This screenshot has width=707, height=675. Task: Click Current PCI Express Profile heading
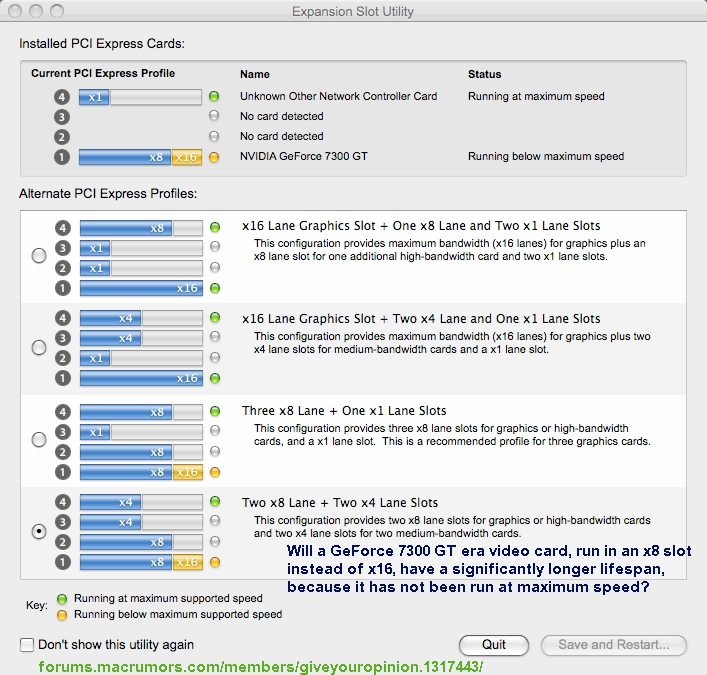(103, 73)
